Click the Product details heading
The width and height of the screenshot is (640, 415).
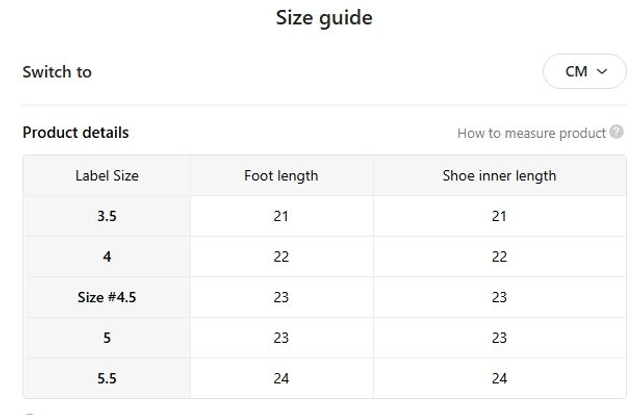(x=76, y=132)
